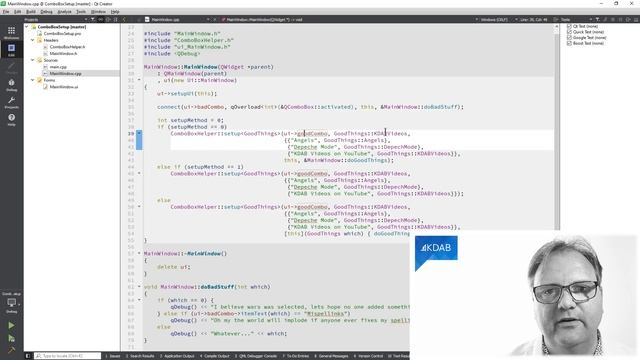Toggle the Quick Test checkbox
Image resolution: width=640 pixels, height=360 pixels.
coord(569,32)
